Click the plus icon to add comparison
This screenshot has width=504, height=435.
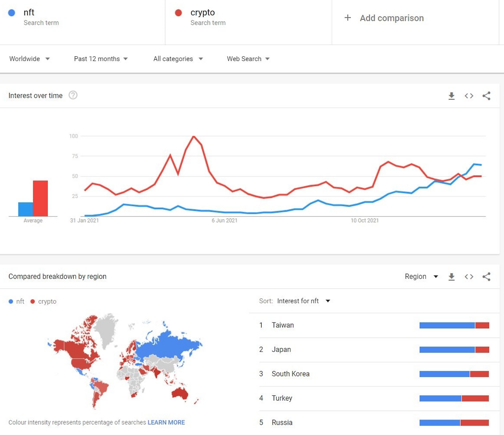click(x=348, y=18)
